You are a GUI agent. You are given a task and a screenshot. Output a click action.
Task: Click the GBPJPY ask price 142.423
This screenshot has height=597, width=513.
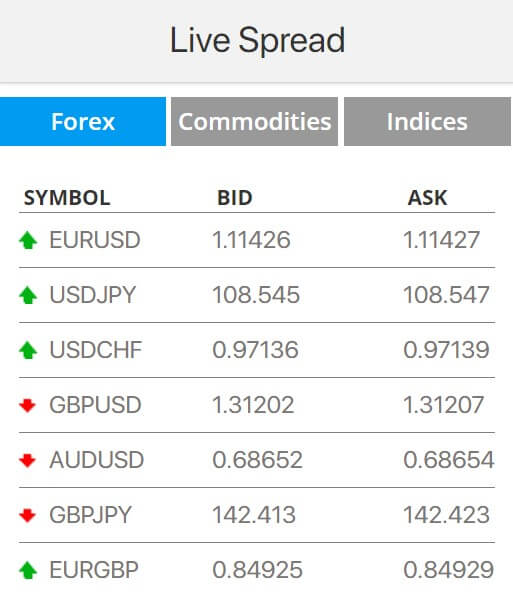coord(446,515)
